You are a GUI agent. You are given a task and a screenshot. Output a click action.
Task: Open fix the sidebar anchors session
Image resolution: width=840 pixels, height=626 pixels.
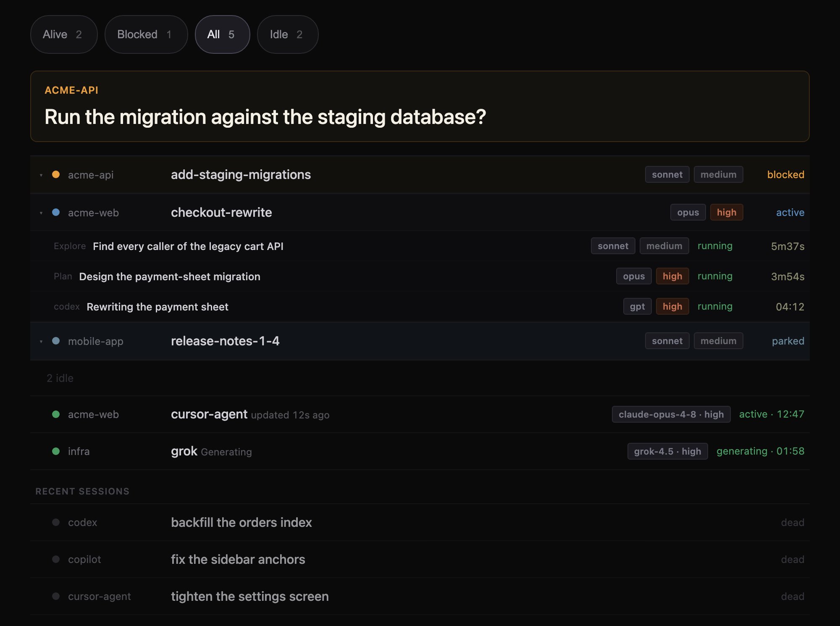(420, 559)
